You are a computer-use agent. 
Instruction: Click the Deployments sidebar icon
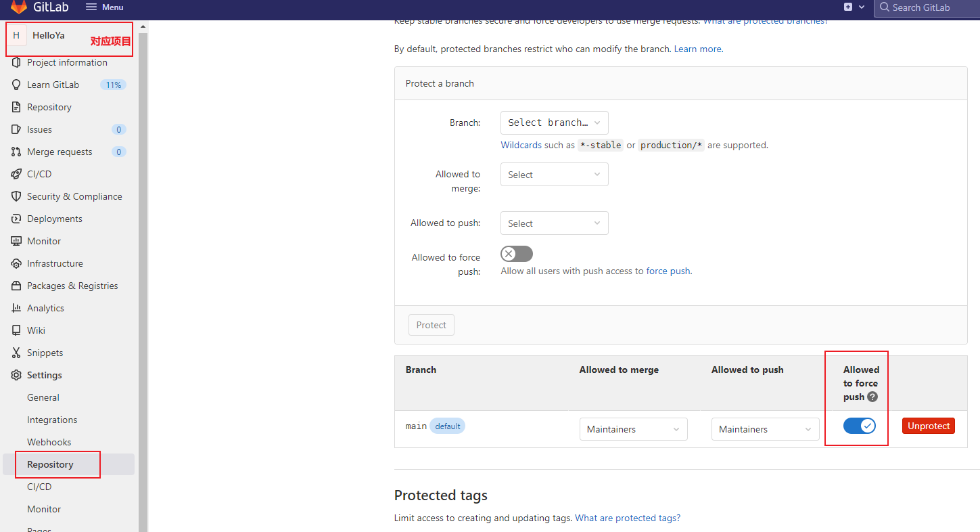16,219
